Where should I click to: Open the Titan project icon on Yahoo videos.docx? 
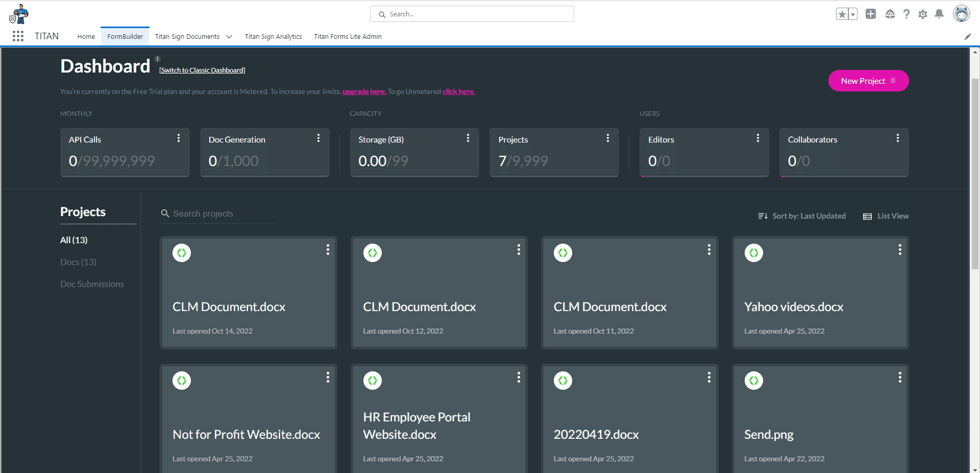tap(754, 252)
